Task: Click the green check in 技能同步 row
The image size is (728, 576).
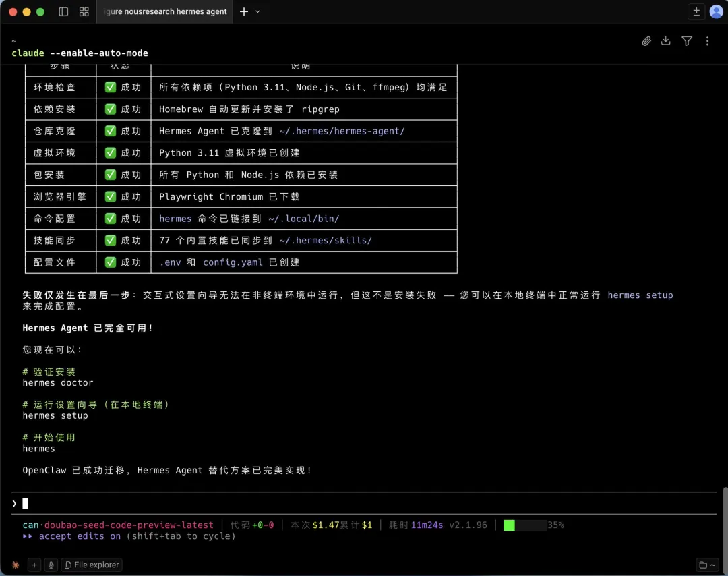Action: click(110, 240)
